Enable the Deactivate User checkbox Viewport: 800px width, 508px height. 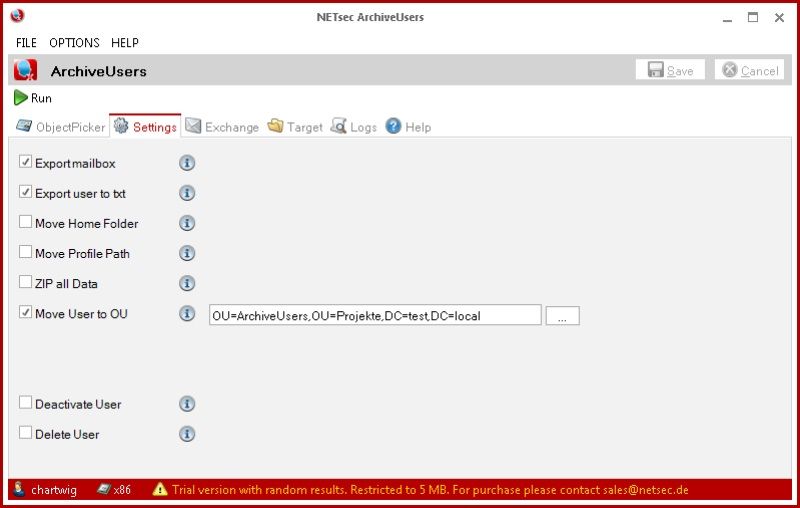click(x=25, y=402)
